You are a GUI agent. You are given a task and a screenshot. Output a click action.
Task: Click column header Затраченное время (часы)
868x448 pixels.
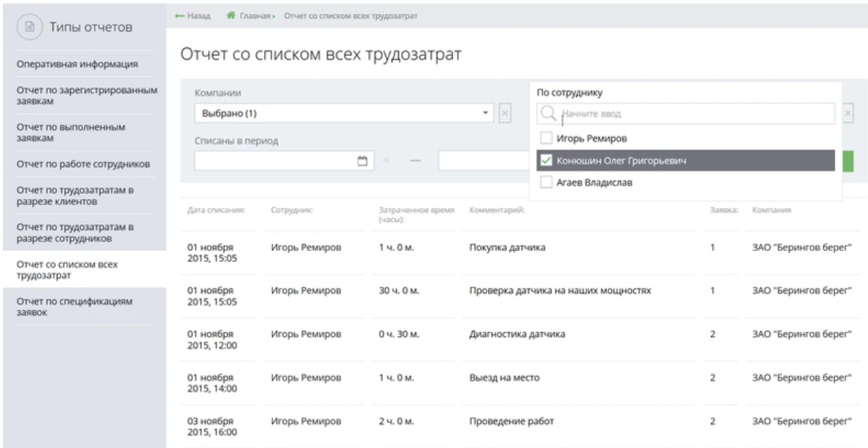click(416, 215)
